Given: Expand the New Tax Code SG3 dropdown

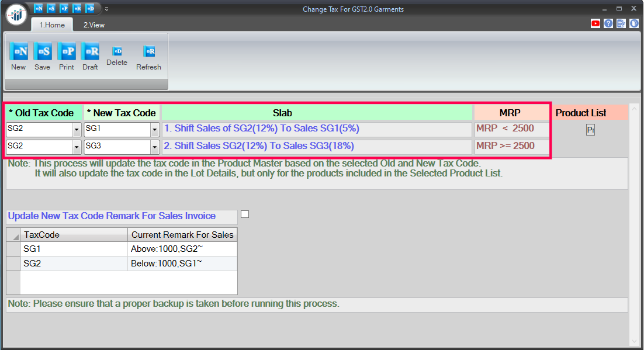Looking at the screenshot, I should click(155, 147).
